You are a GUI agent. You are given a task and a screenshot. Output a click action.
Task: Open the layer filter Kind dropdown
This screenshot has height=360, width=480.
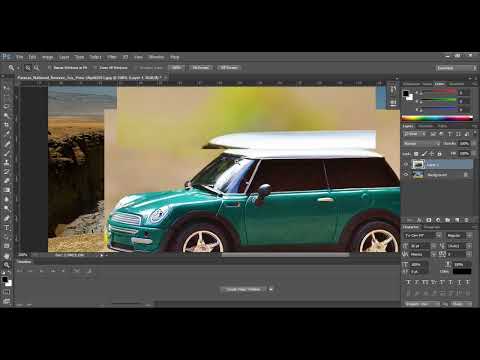pyautogui.click(x=415, y=134)
